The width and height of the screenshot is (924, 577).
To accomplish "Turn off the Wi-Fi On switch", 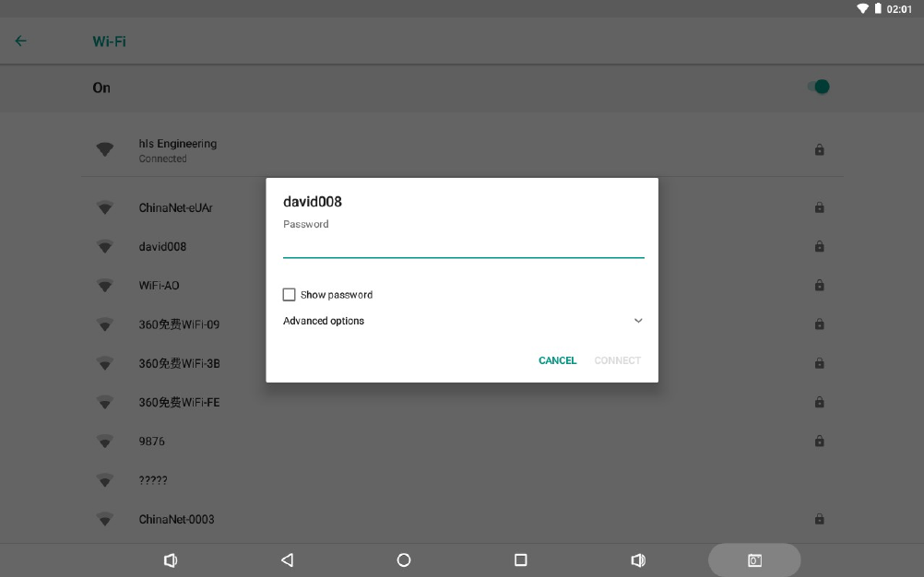I will pyautogui.click(x=819, y=88).
